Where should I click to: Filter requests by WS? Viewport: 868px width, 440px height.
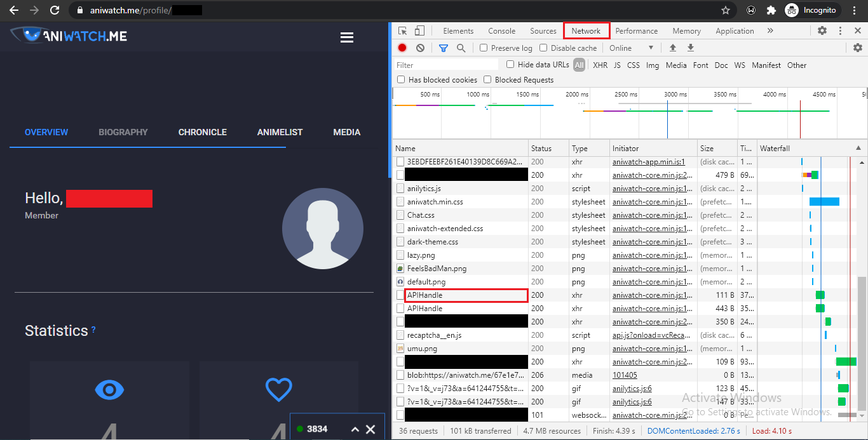740,65
